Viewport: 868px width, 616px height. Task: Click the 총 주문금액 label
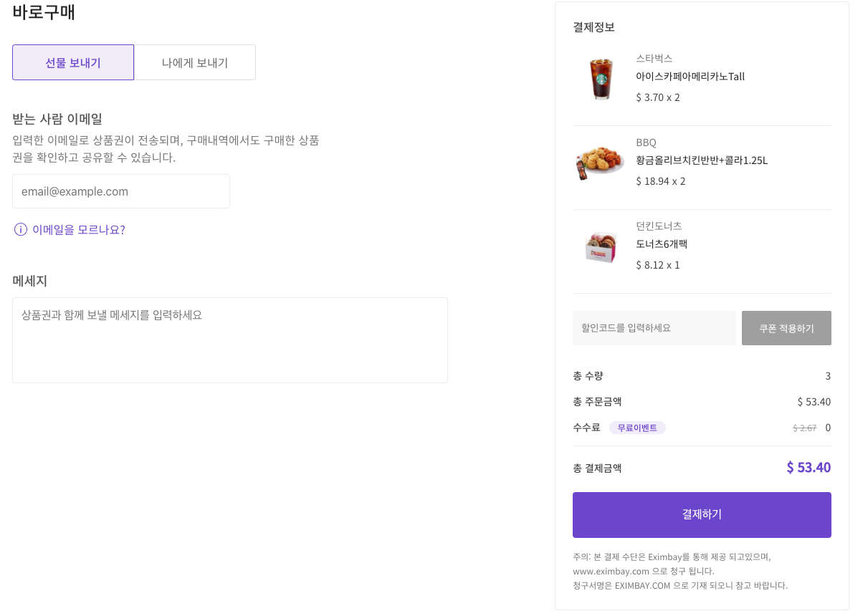(597, 402)
